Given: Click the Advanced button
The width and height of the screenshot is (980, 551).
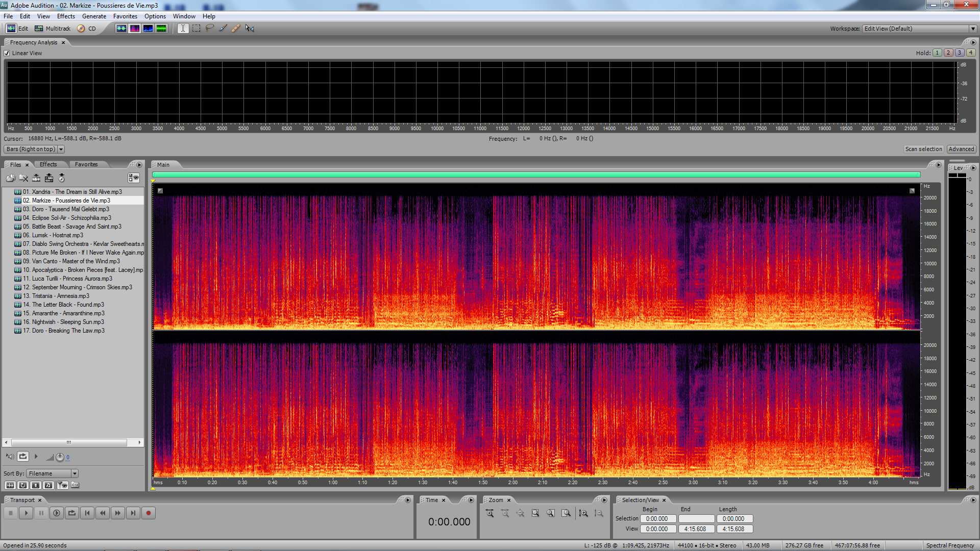Looking at the screenshot, I should coord(961,149).
